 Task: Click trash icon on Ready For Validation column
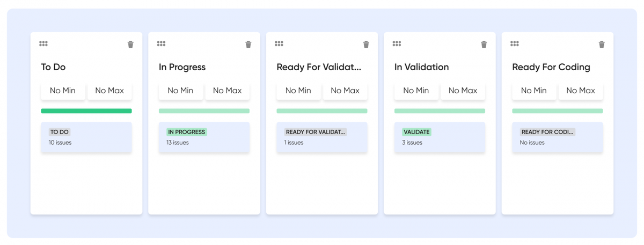click(366, 44)
